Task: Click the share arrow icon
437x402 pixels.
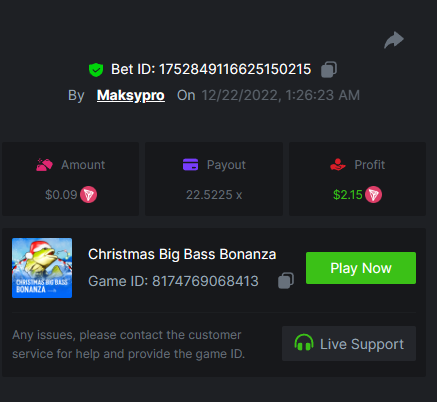Action: [x=394, y=40]
